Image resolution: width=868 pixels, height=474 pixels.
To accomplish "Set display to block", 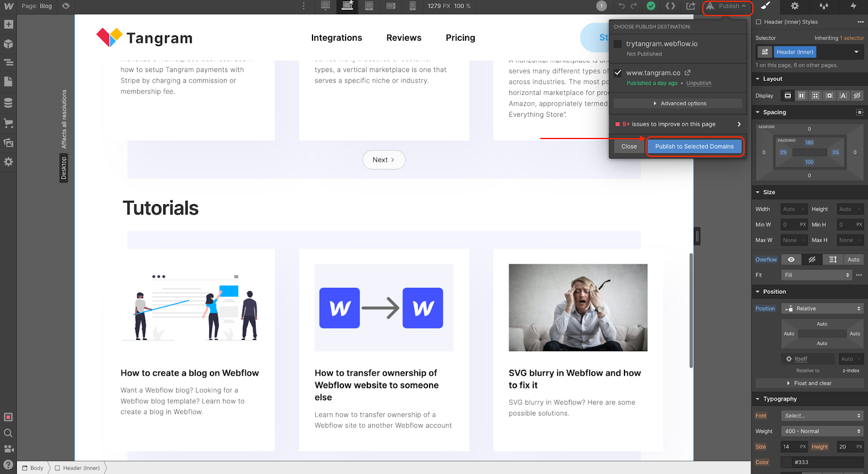I will (x=788, y=96).
